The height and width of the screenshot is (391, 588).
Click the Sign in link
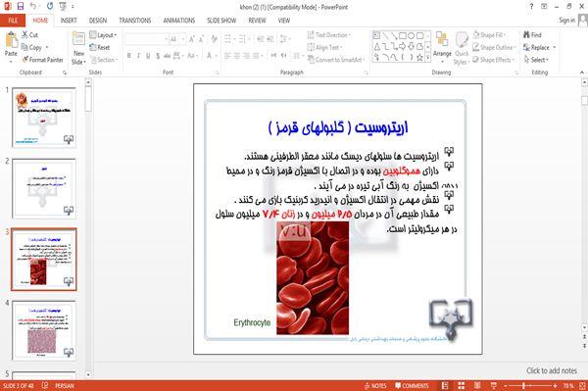(x=566, y=21)
